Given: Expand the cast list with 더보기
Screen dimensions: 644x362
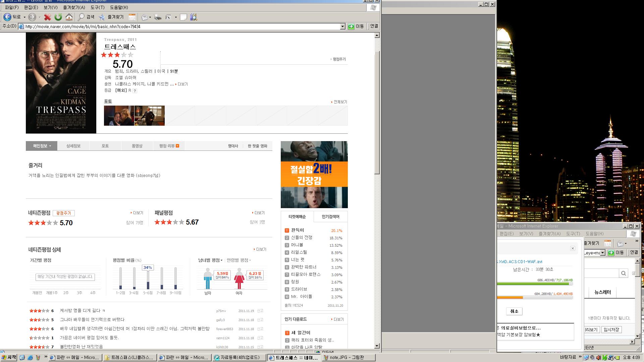Looking at the screenshot, I should click(181, 84).
